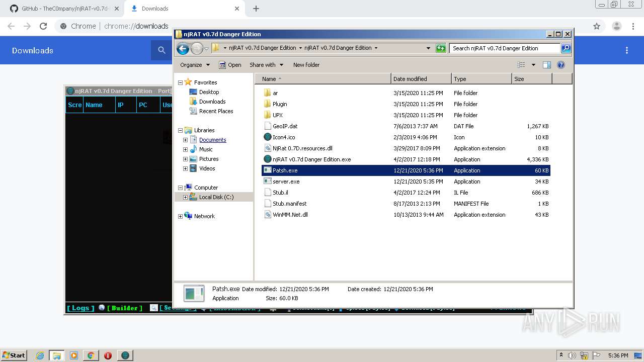Click the Search njRAT v0.7d Danger Edition field
The image size is (644, 362).
[505, 48]
